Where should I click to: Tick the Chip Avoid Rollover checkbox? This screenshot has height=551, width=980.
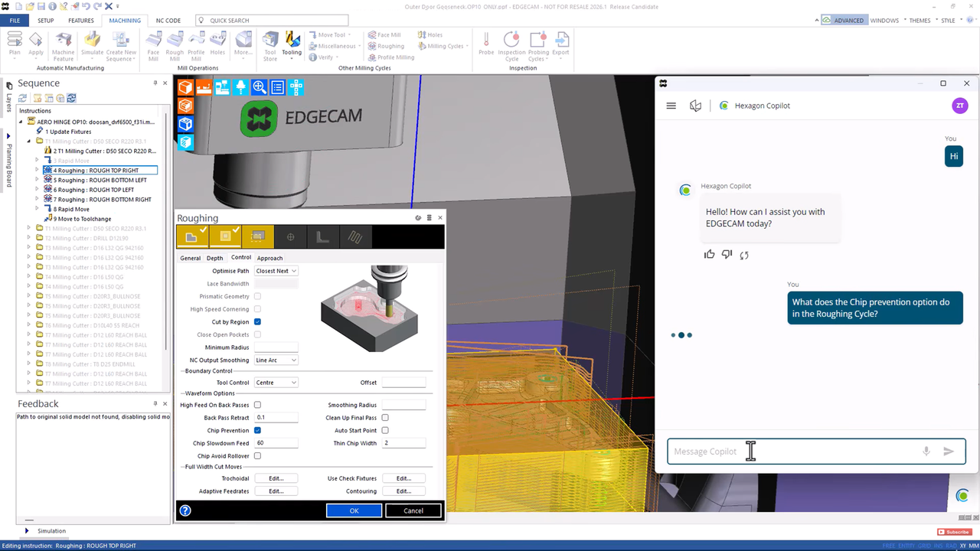click(257, 456)
